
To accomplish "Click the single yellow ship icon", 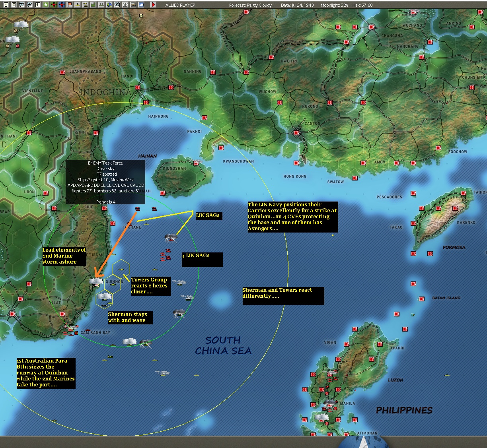I will tap(78, 5).
